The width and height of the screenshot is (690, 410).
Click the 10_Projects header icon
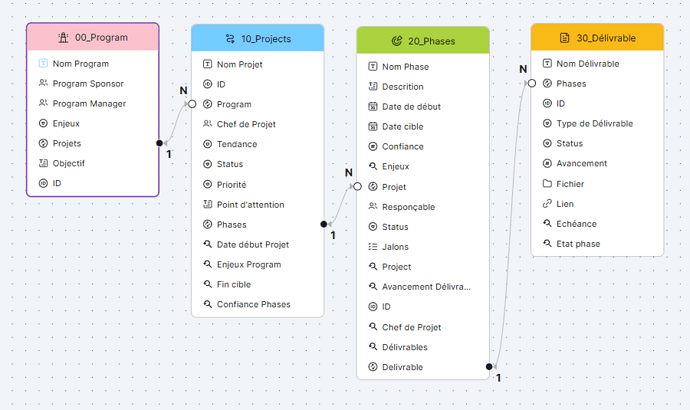pos(231,39)
